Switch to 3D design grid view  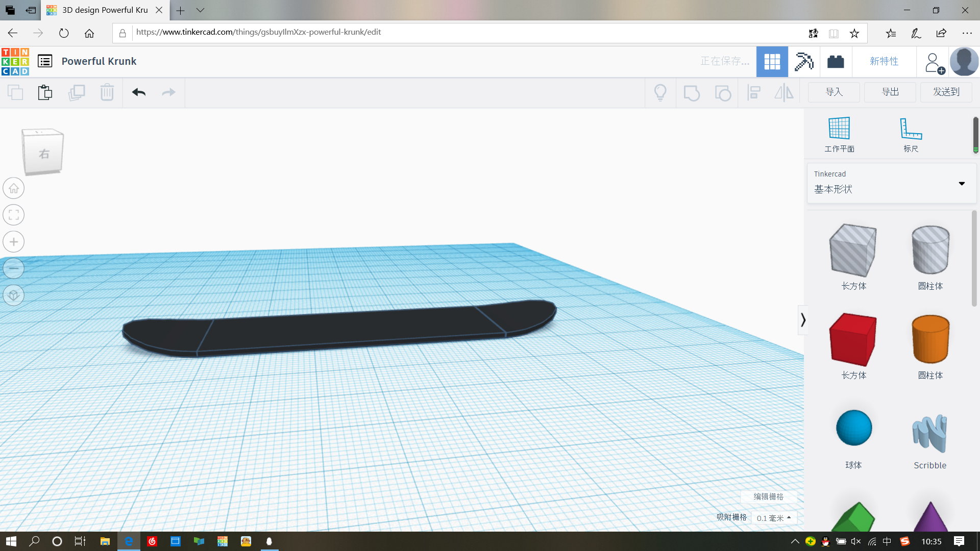coord(772,61)
